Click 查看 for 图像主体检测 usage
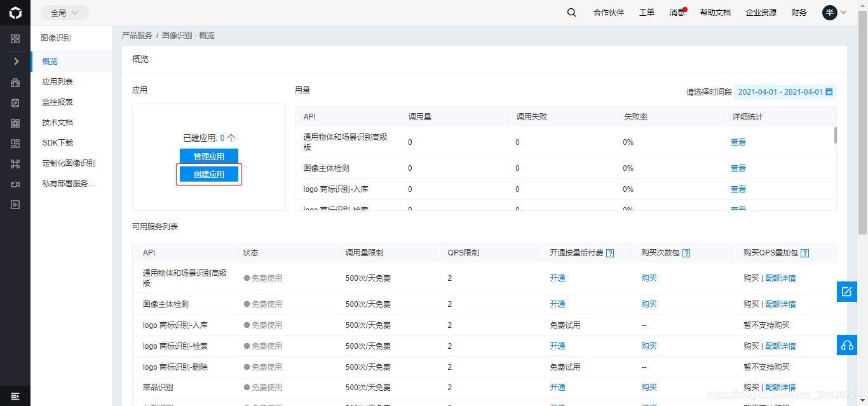868x406 pixels. point(738,168)
